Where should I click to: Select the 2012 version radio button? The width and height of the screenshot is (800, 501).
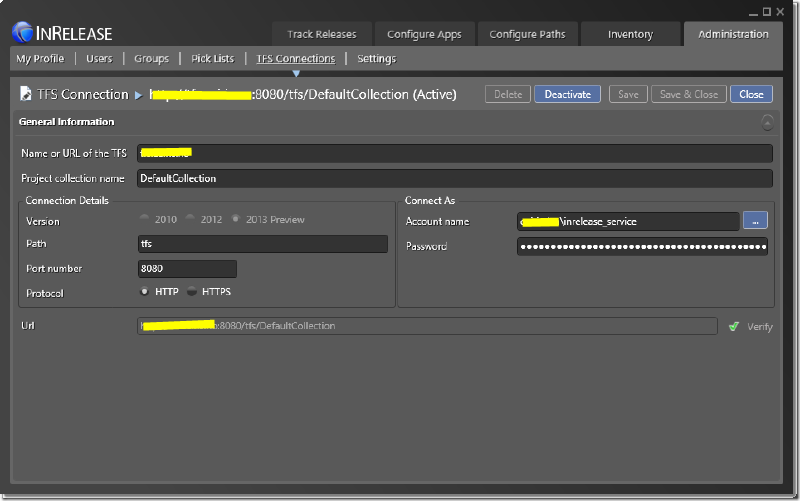tap(190, 219)
